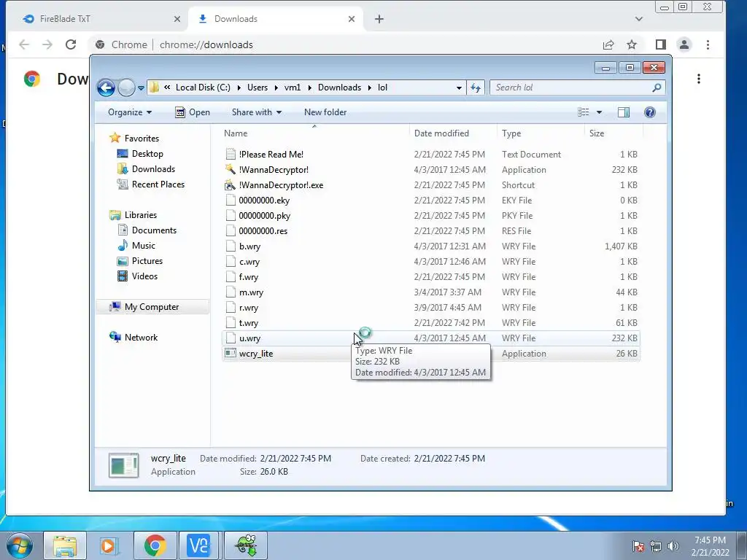Image resolution: width=747 pixels, height=560 pixels.
Task: Go back with Explorer's blue back arrow
Action: tap(106, 87)
